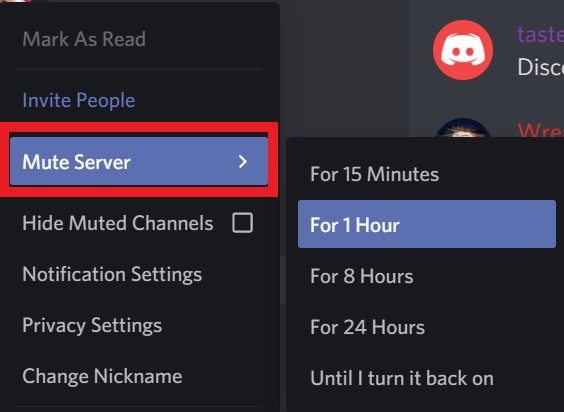Select Mark As Read menu entry
This screenshot has height=412, width=564.
click(139, 39)
